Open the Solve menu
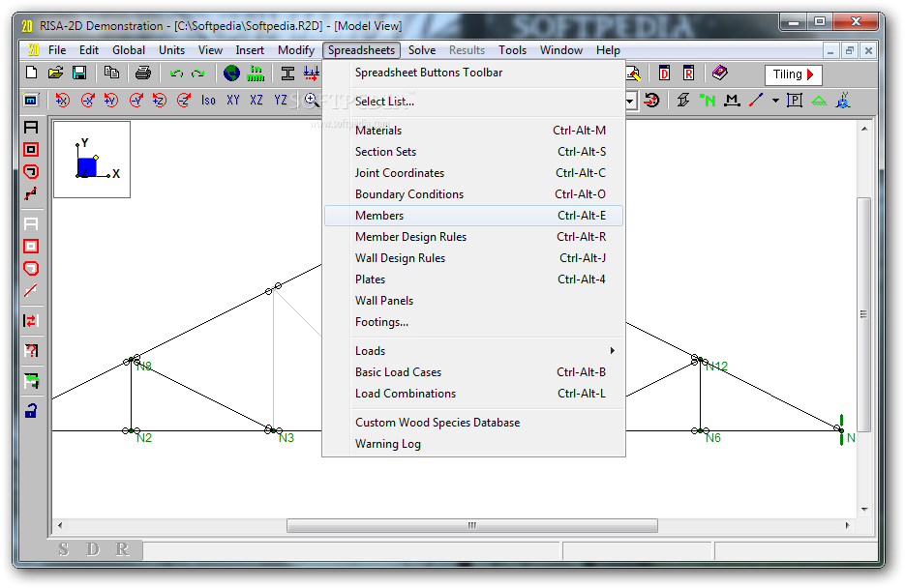The width and height of the screenshot is (905, 588). (x=422, y=50)
